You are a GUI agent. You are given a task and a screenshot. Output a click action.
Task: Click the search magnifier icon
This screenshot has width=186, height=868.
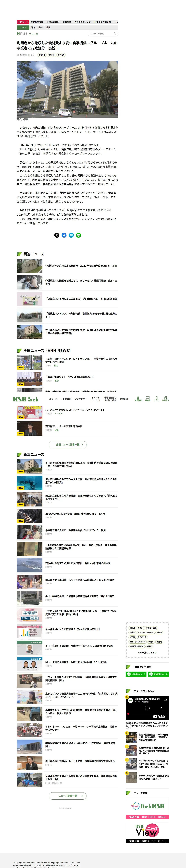(x=115, y=34)
